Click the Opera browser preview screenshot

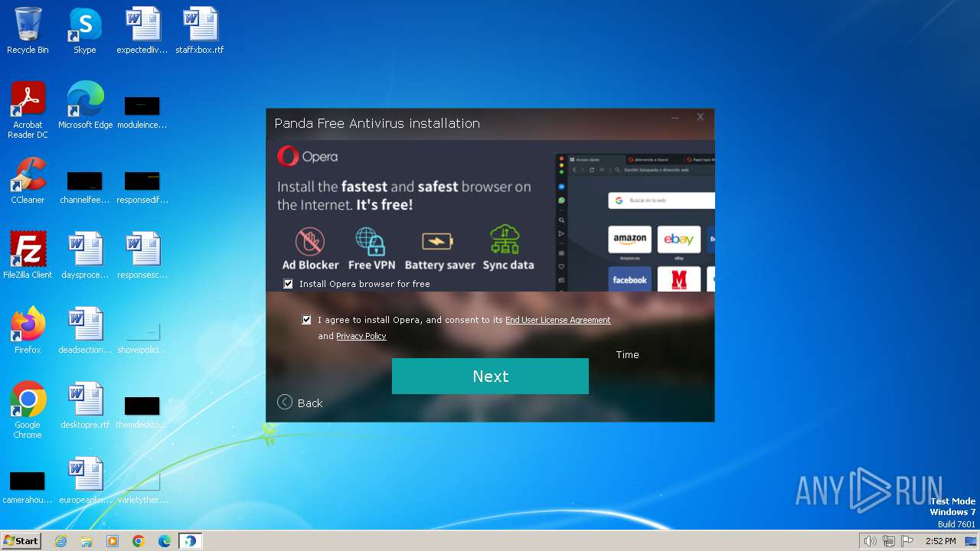635,222
